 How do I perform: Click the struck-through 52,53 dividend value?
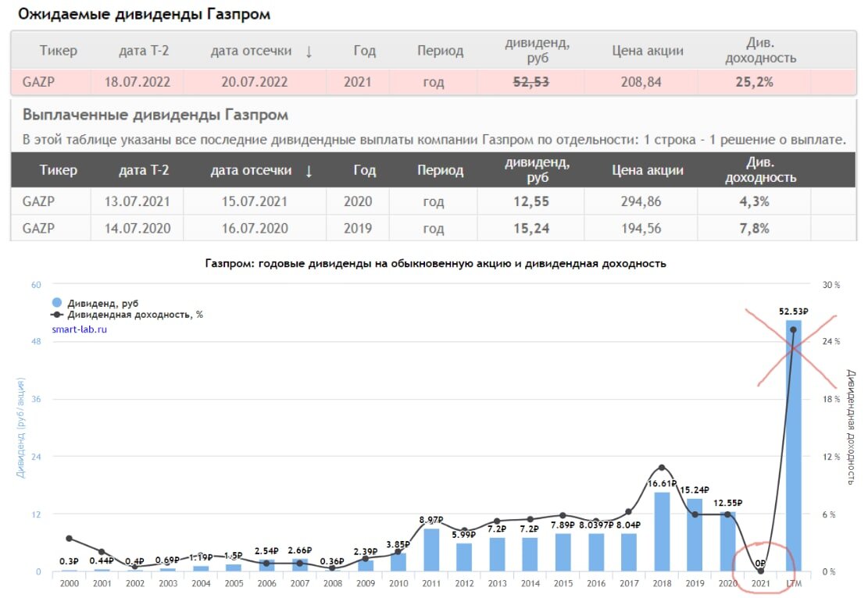coord(530,82)
